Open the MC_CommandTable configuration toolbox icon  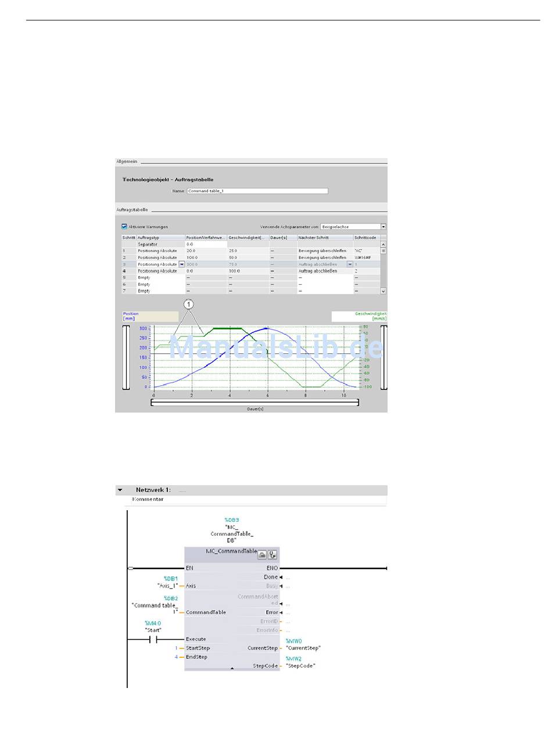(262, 555)
